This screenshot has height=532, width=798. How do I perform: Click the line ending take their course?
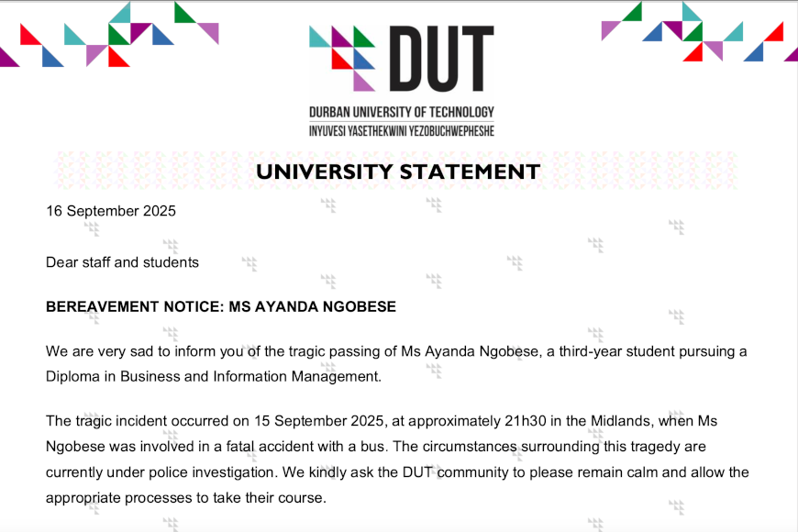tap(186, 498)
